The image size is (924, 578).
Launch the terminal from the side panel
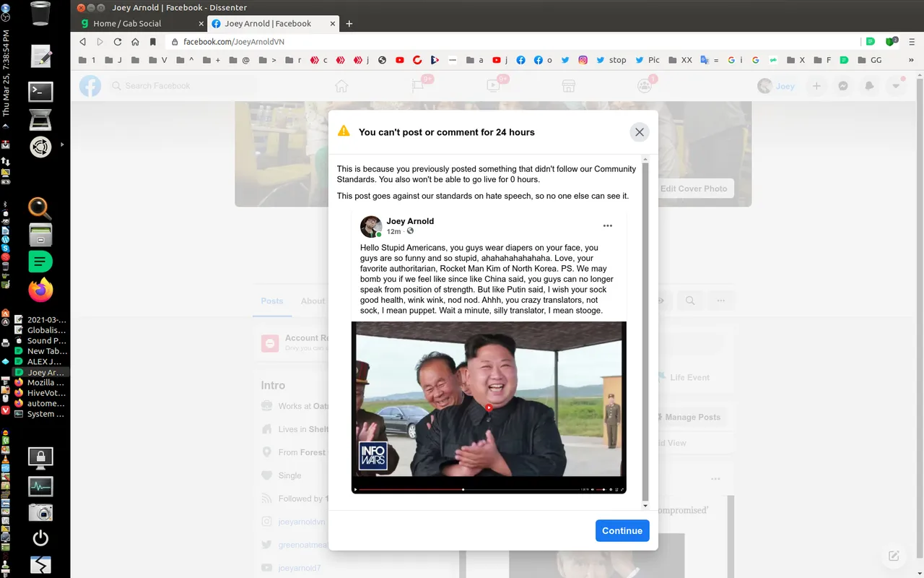[x=40, y=91]
